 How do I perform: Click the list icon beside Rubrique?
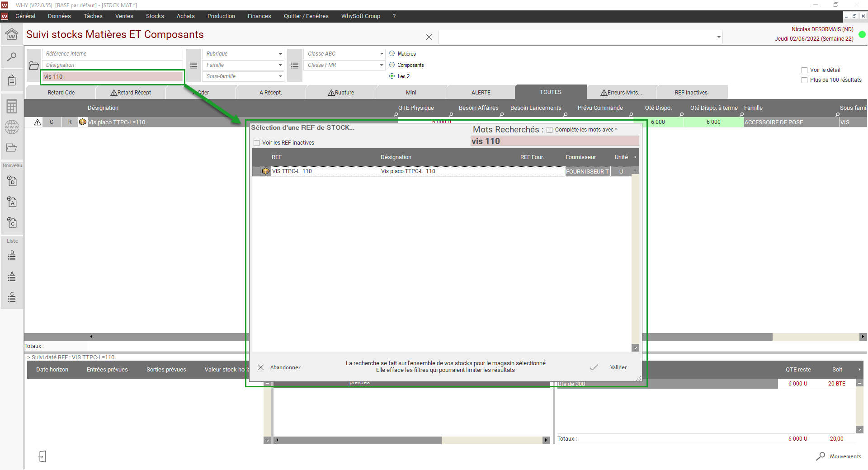(x=193, y=66)
